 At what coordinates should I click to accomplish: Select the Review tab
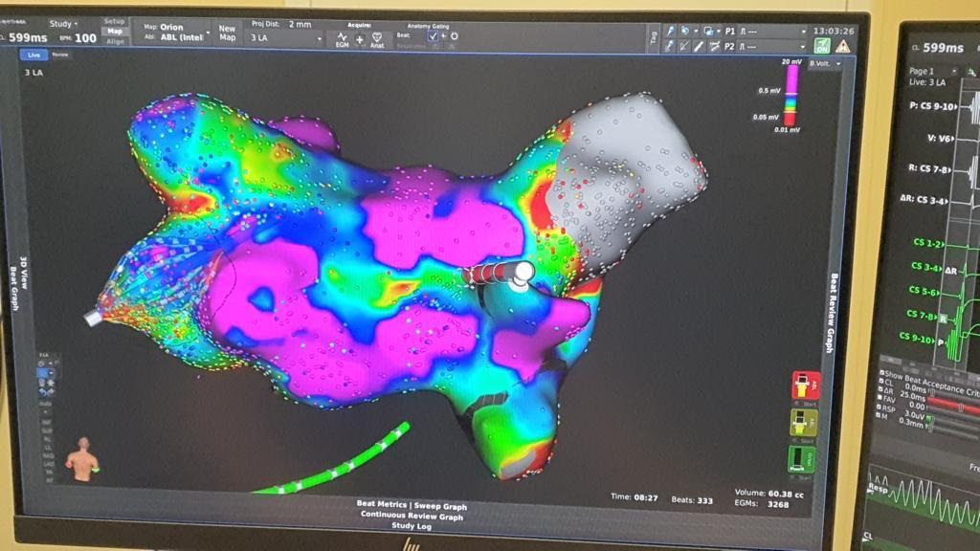pos(60,55)
